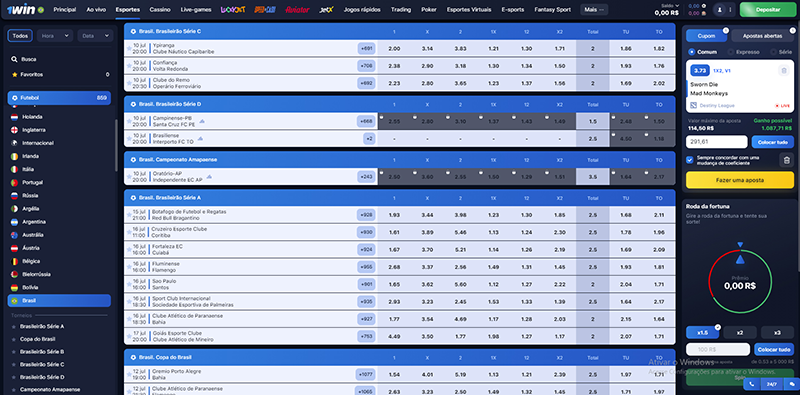This screenshot has width=800, height=395.
Task: Select the Holanda flag icon
Action: point(14,117)
